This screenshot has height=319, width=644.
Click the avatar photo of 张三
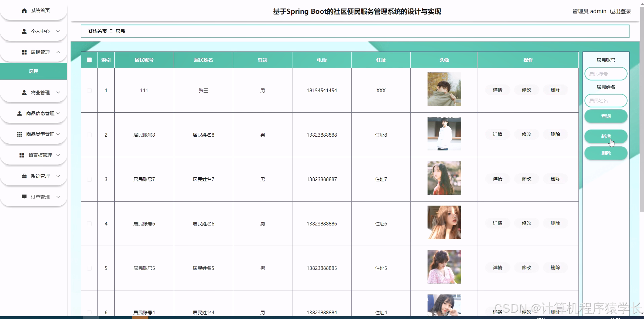pos(444,89)
